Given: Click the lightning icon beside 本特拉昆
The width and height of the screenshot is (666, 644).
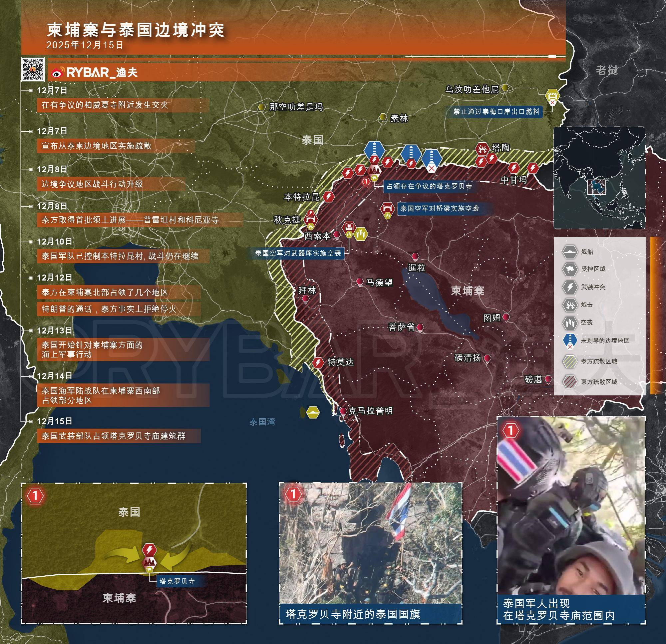Looking at the screenshot, I should pos(329,197).
